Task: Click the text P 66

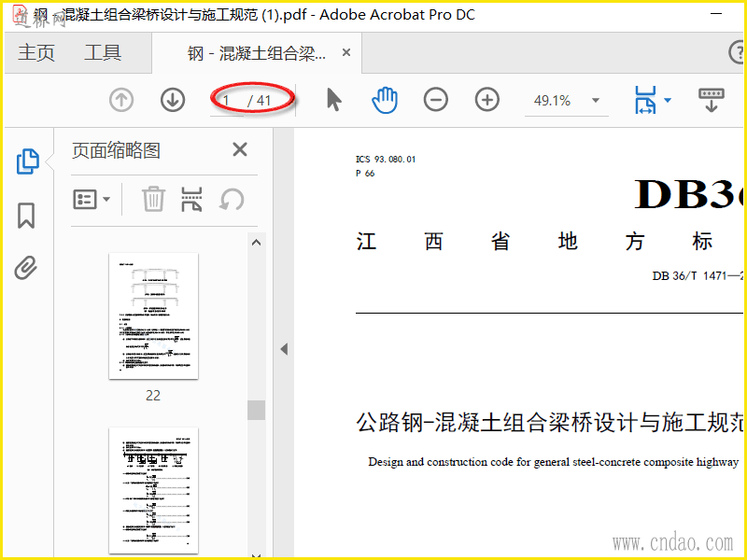Action: 365,174
